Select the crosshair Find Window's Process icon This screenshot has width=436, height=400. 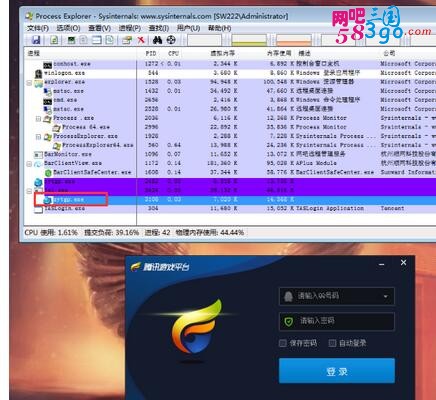pyautogui.click(x=171, y=40)
